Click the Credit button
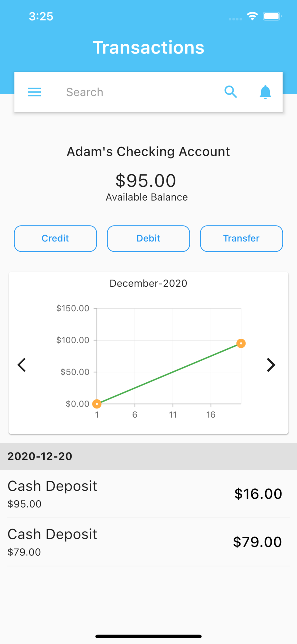The height and width of the screenshot is (644, 297). coord(55,238)
